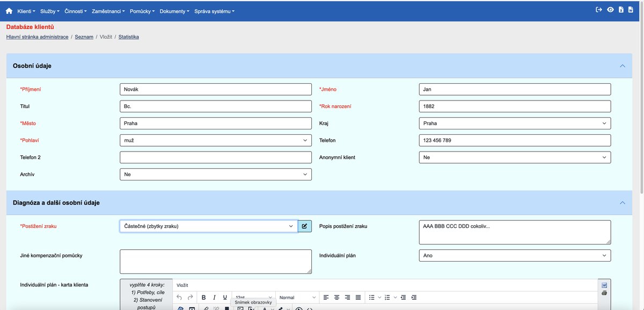This screenshot has height=310, width=644.
Task: Open the Správa systému menu
Action: click(x=214, y=11)
